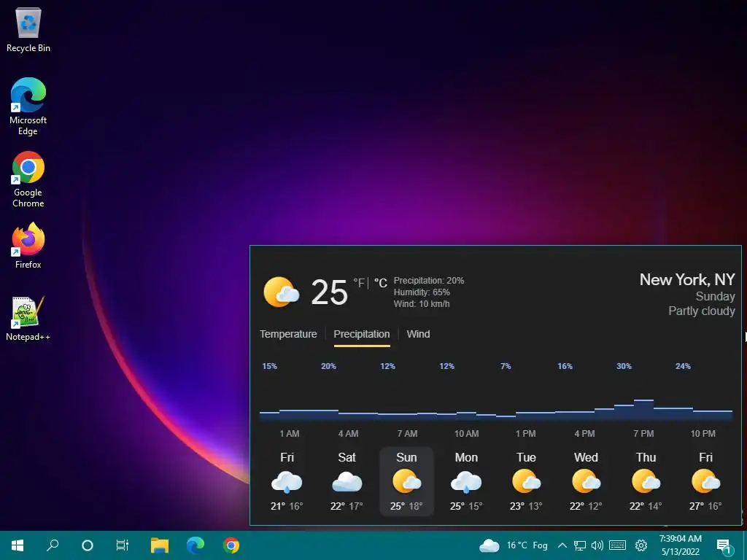Open the network tray icon
Image resolution: width=747 pixels, height=560 pixels.
[x=579, y=545]
